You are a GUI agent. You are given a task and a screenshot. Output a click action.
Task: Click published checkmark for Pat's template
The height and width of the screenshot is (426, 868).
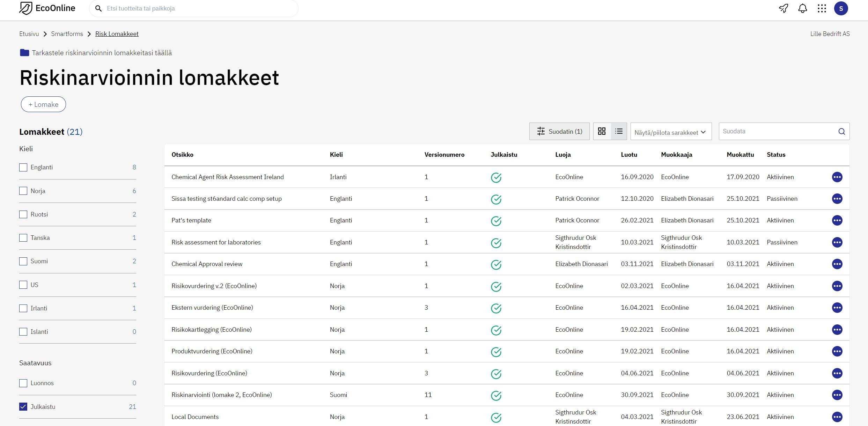496,221
